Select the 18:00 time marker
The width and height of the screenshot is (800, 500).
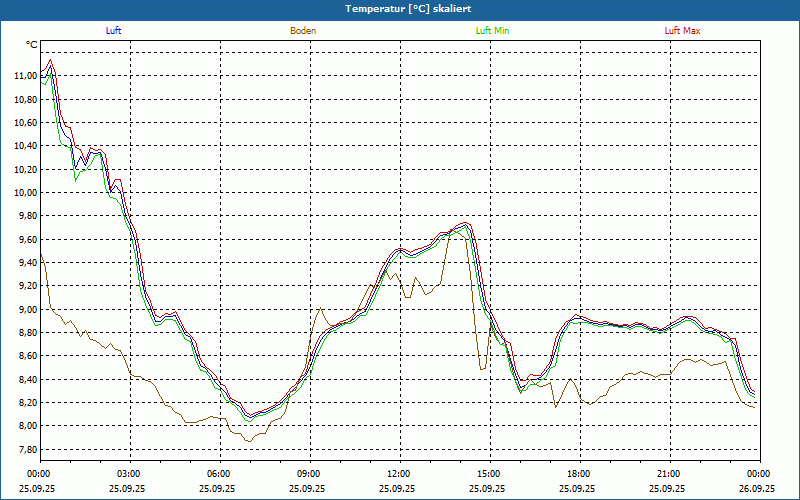(x=579, y=474)
